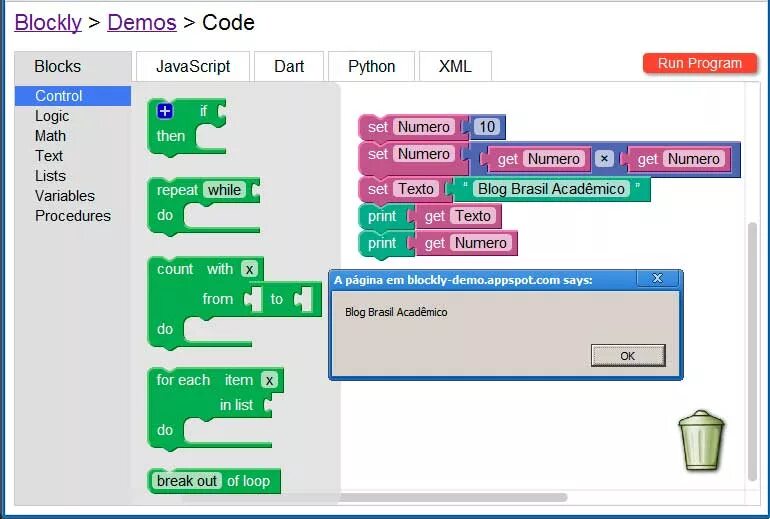Open the Demos link in breadcrumb
Screen dimensions: 770x519
tap(142, 23)
